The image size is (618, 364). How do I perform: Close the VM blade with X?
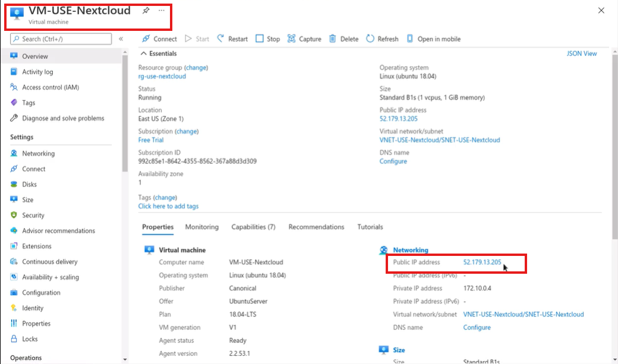tap(601, 11)
